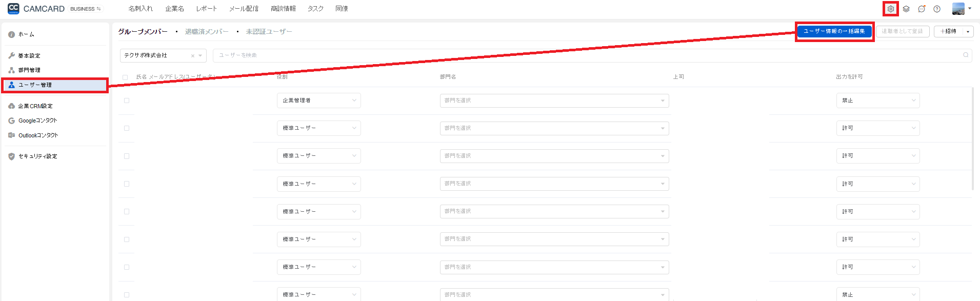Open the first row 禁止 output permission dropdown

pos(877,101)
